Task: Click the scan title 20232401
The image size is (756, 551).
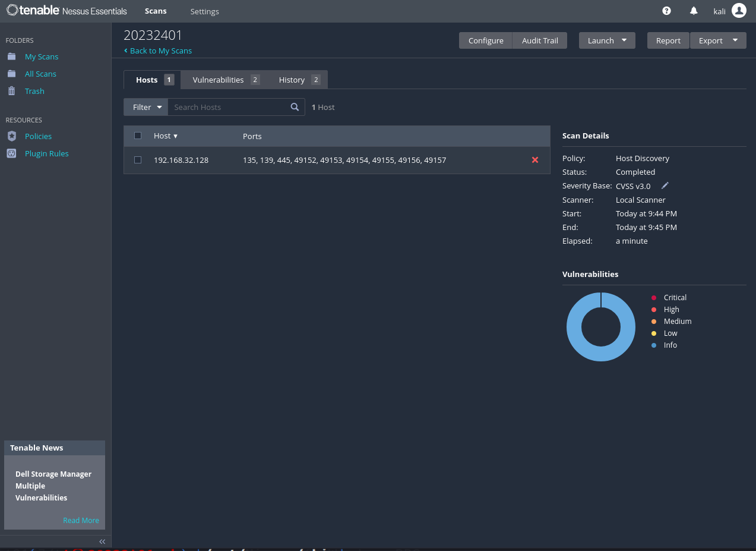Action: point(153,35)
